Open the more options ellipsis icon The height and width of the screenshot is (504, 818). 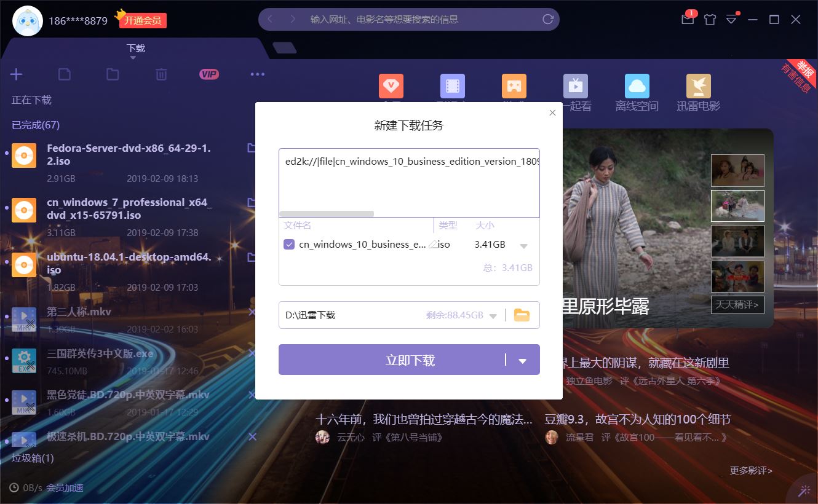pyautogui.click(x=257, y=74)
